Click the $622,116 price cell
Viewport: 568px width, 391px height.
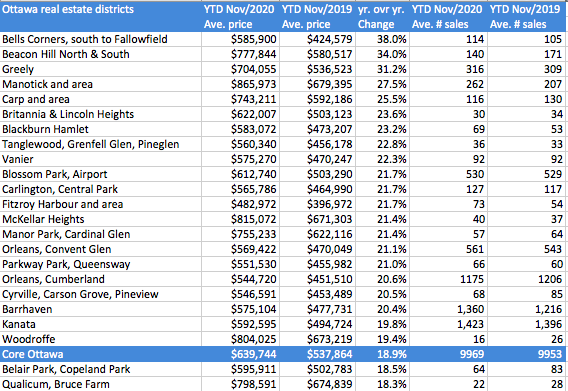click(x=317, y=234)
